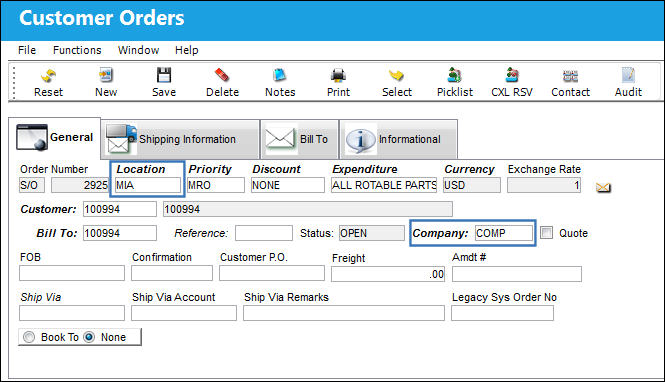
Task: Click the order number field 2925
Action: click(80, 185)
